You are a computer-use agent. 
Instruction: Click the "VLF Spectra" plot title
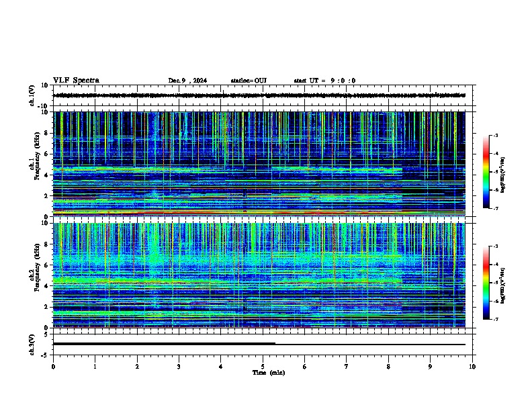(x=76, y=81)
